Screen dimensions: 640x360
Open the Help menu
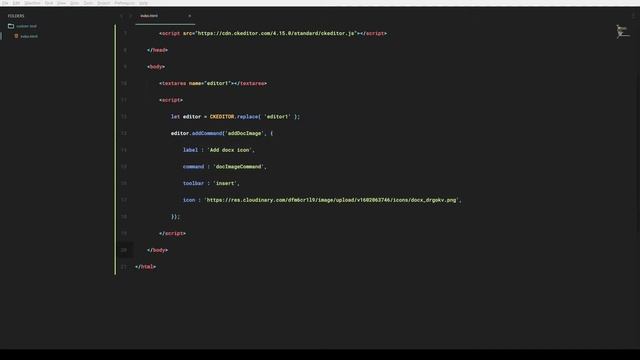[x=143, y=3]
